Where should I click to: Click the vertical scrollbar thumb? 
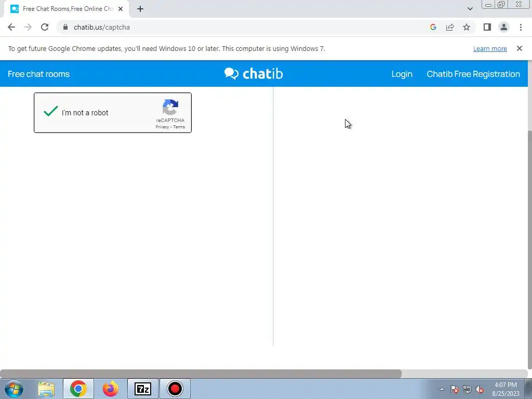(x=530, y=250)
